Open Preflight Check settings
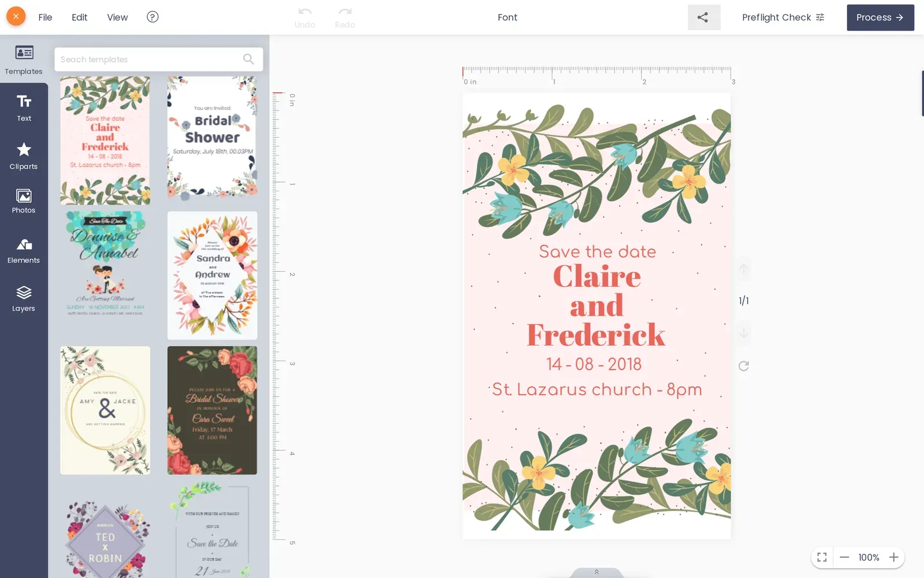 click(783, 17)
